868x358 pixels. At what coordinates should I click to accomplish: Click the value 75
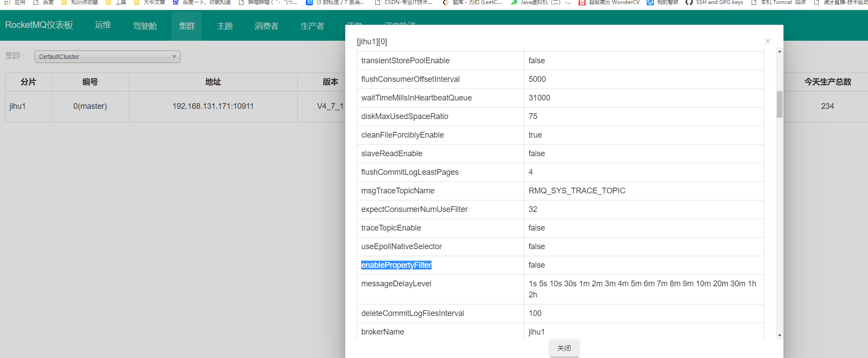pyautogui.click(x=533, y=116)
